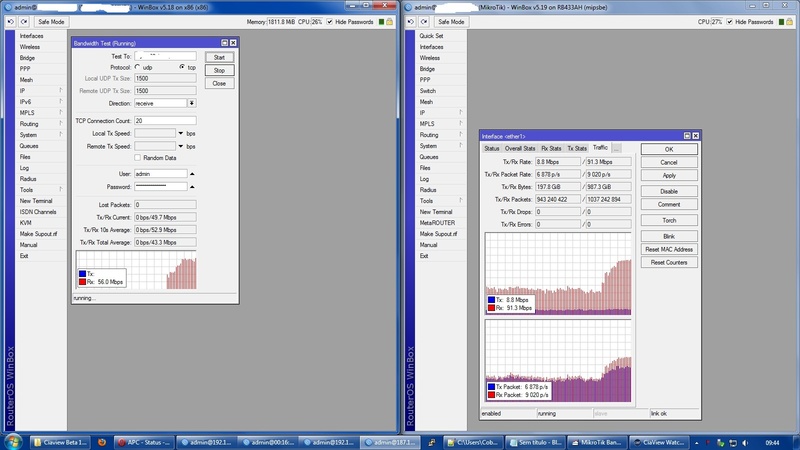Click blue Tx Packet swatch in ether1 graph
Image resolution: width=800 pixels, height=450 pixels.
pyautogui.click(x=491, y=387)
